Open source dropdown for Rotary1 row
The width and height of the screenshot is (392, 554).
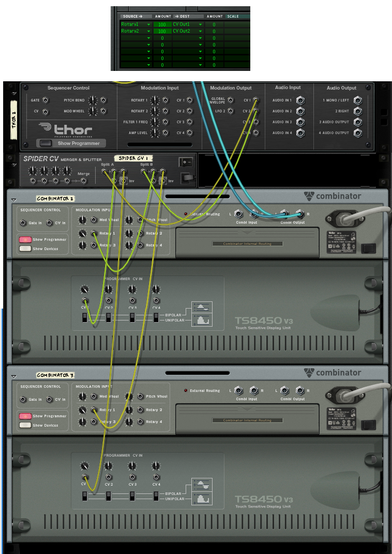pos(148,25)
